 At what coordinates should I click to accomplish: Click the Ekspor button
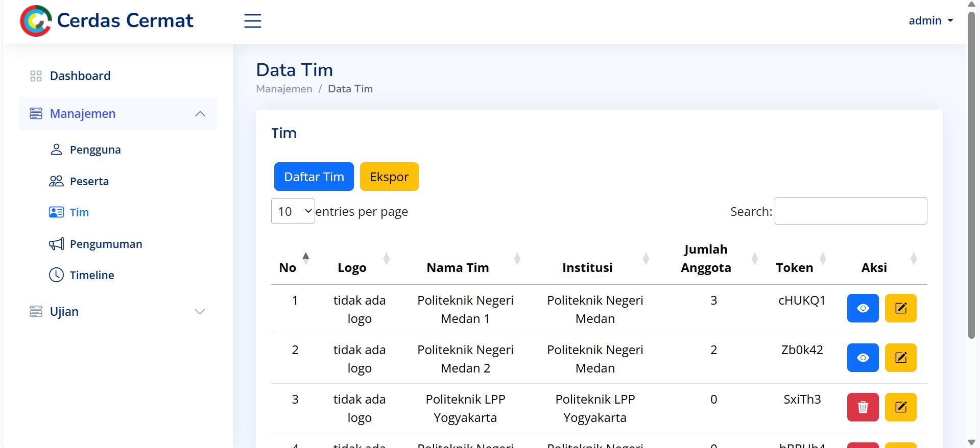tap(389, 177)
